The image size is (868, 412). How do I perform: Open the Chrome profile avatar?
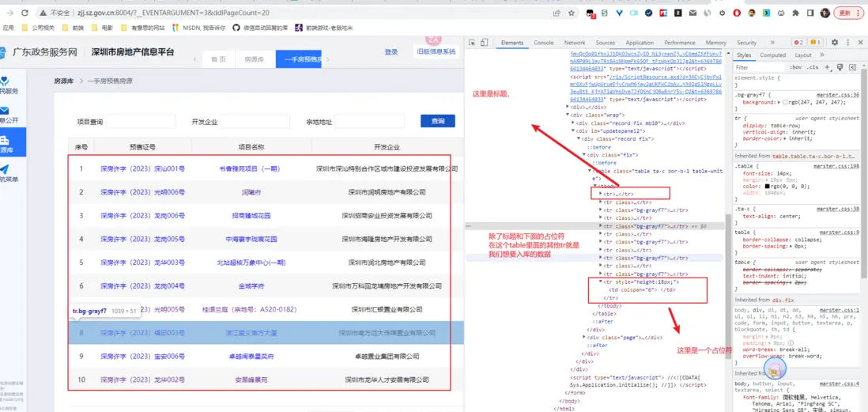(825, 12)
